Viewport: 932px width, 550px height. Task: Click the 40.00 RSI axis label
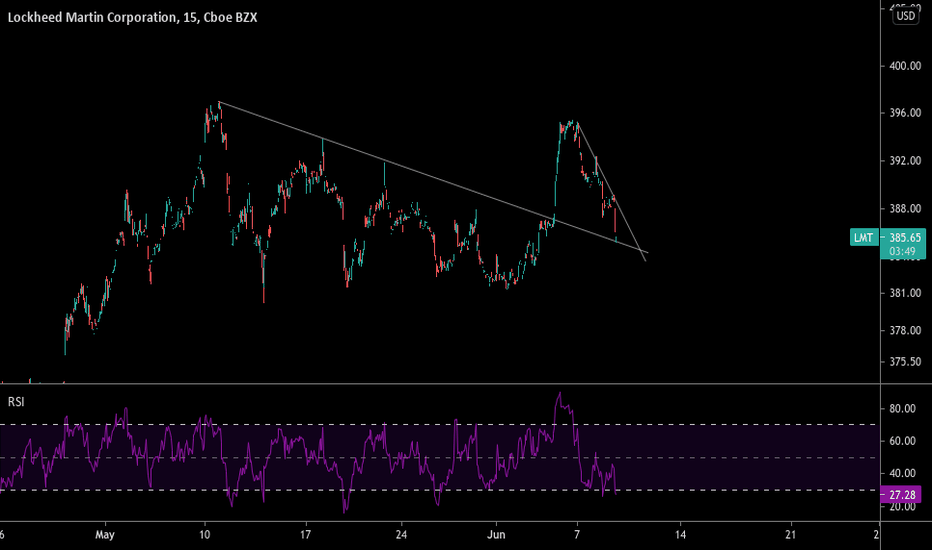point(902,474)
